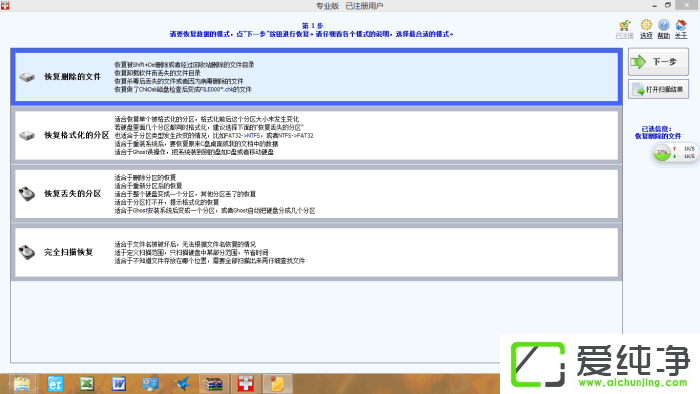Select the 恢复丢失的分区 mode
The width and height of the screenshot is (700, 394).
tap(317, 194)
